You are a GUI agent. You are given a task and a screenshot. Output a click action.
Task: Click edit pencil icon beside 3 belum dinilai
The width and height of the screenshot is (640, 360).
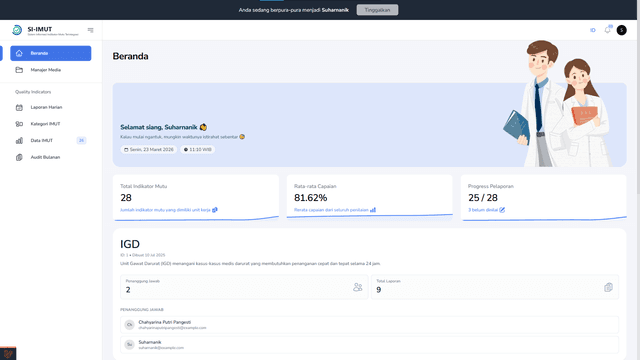click(x=502, y=210)
